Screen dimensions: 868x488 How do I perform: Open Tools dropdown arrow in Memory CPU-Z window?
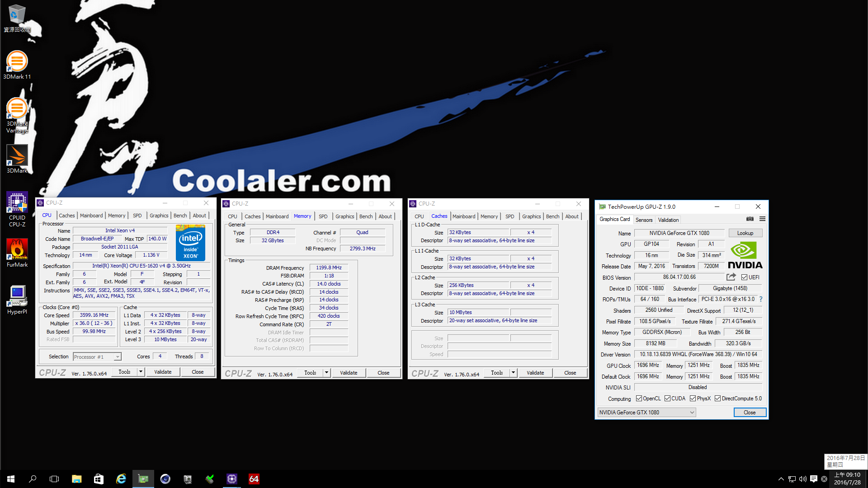326,373
